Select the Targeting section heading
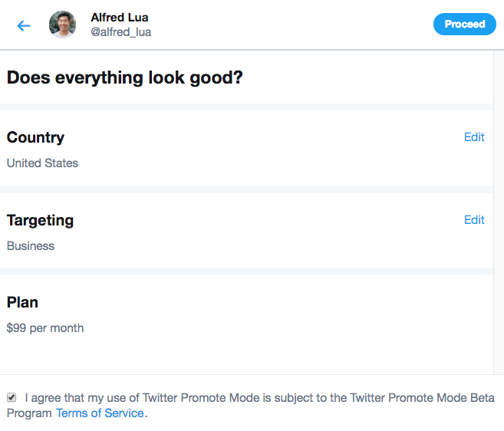 pos(40,220)
